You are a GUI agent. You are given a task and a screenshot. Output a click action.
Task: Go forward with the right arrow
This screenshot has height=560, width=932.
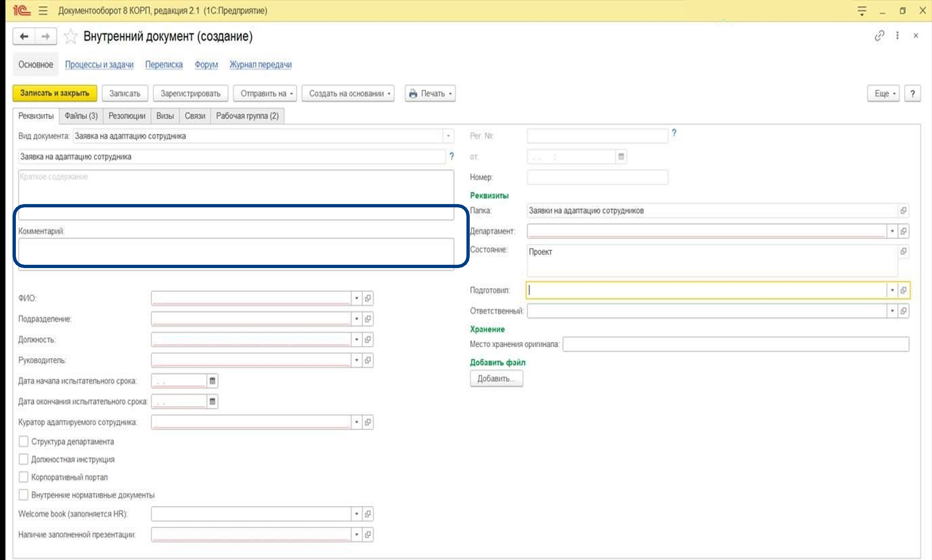46,36
